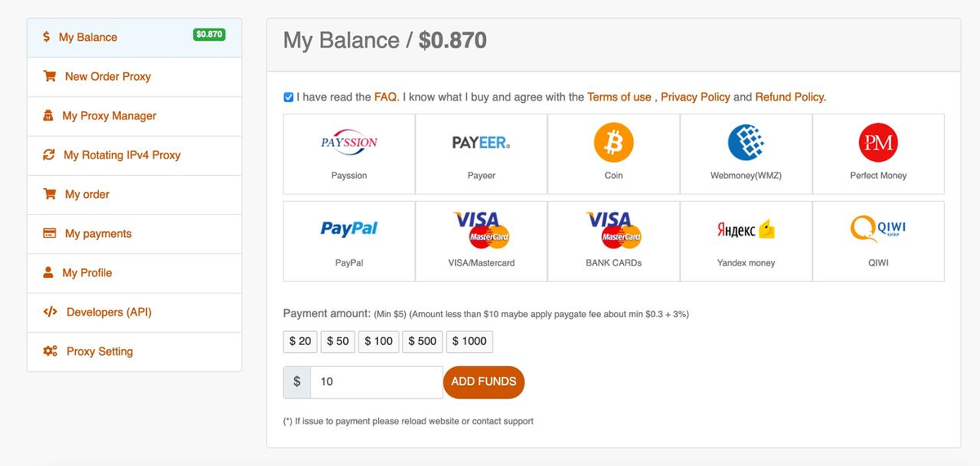Open the Developers (API) section
980x466 pixels.
coord(134,312)
